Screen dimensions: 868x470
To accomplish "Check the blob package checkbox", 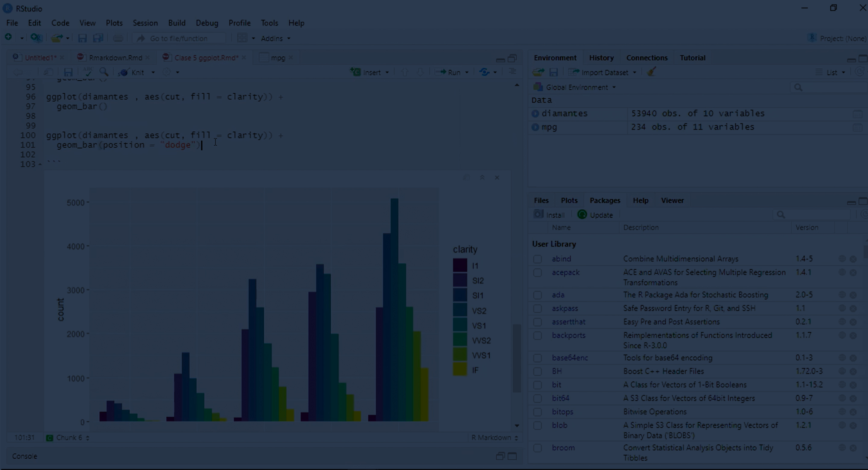I will pos(537,425).
